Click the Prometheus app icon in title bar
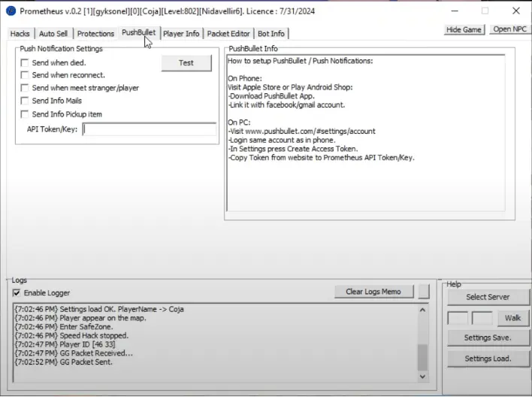The width and height of the screenshot is (532, 397). click(11, 11)
